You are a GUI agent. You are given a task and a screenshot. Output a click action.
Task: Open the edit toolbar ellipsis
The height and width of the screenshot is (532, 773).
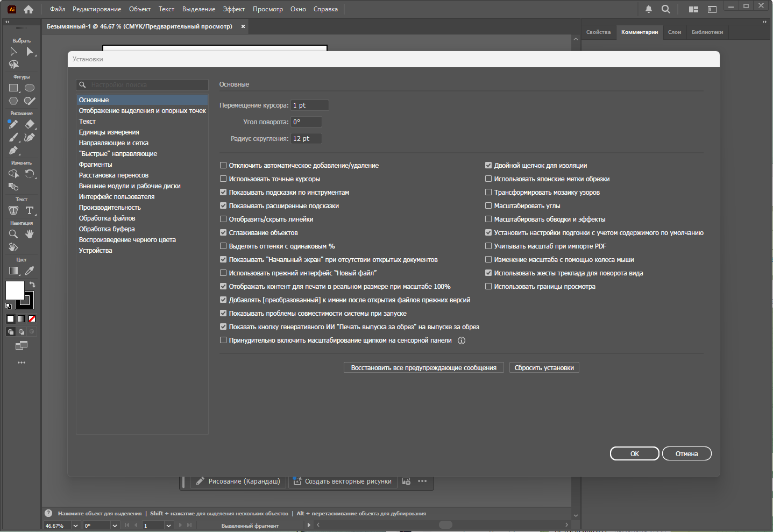coord(22,363)
